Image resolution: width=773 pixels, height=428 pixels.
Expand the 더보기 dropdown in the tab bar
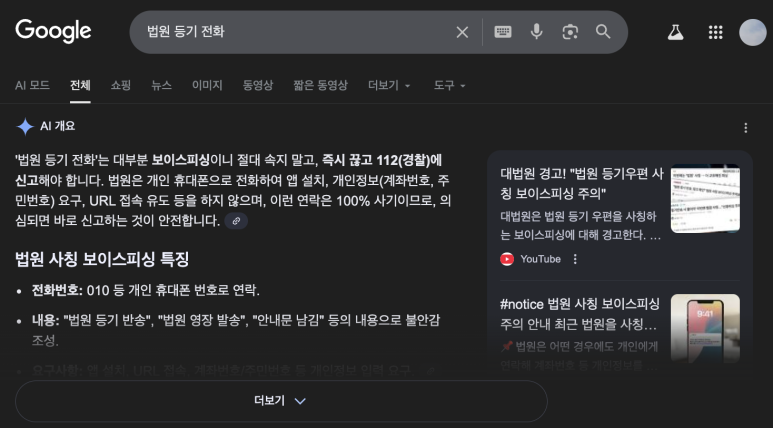point(389,85)
